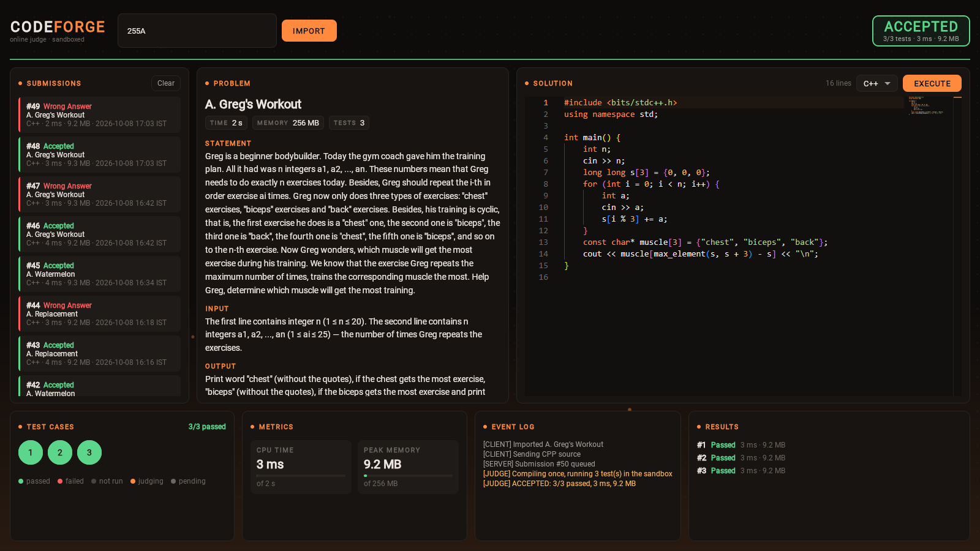This screenshot has width=980, height=551.
Task: Click the IMPORT button
Action: pyautogui.click(x=309, y=31)
